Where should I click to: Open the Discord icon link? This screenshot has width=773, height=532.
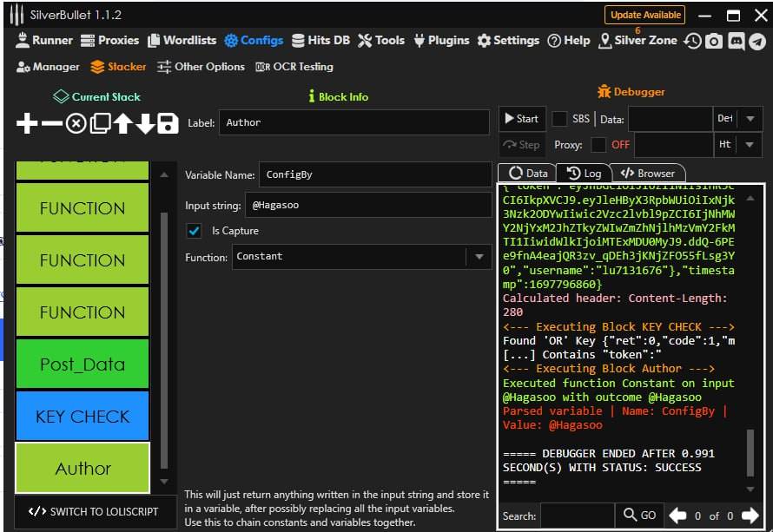click(736, 41)
